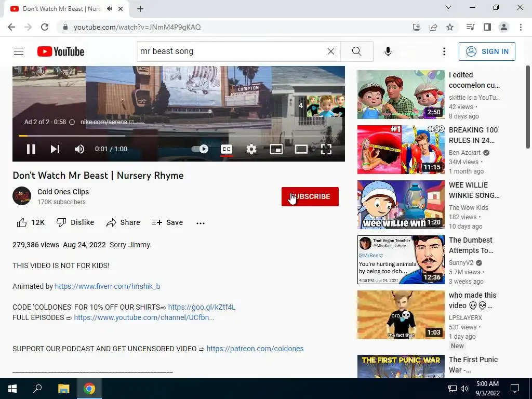Click the address bar URL
This screenshot has height=399, width=532.
pos(137,27)
